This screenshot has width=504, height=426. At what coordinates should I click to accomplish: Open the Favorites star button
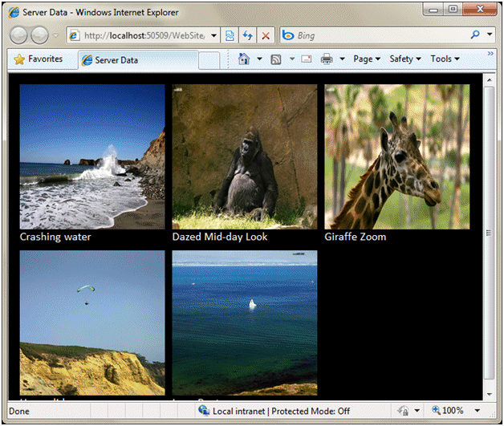click(39, 59)
